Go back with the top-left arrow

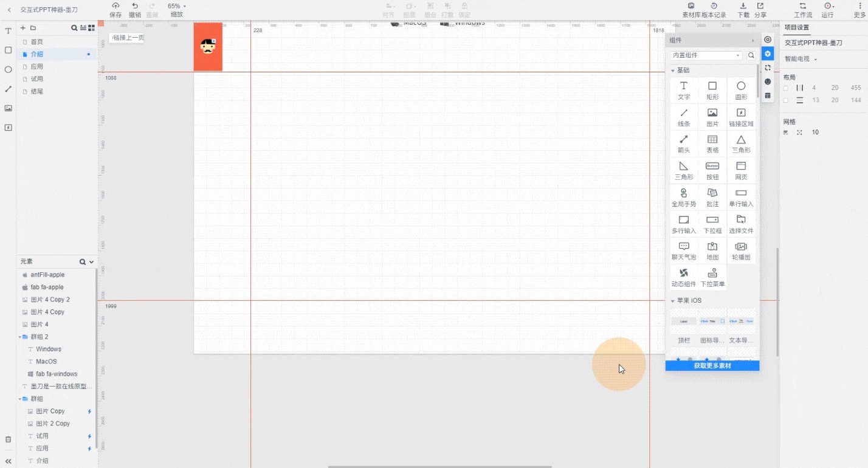coord(9,10)
